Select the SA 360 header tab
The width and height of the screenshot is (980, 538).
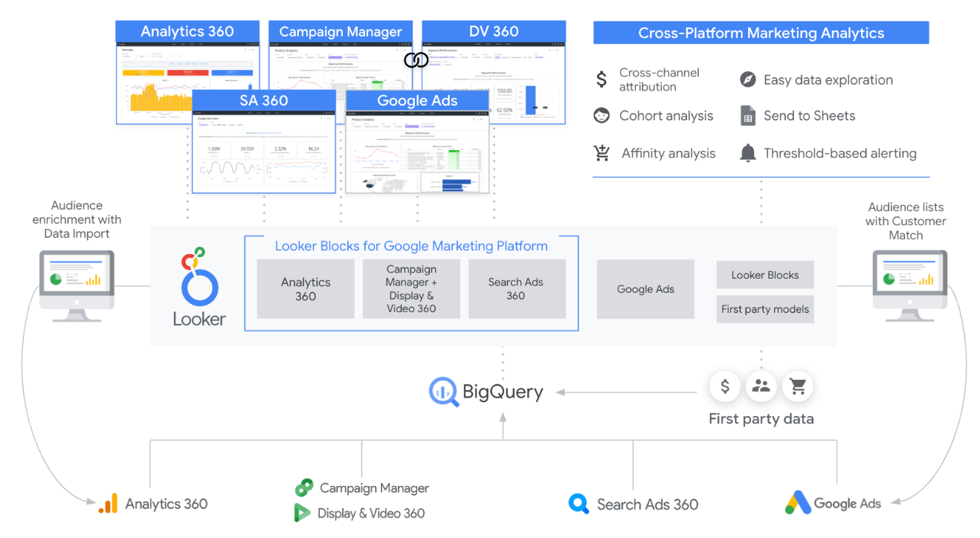tap(263, 100)
